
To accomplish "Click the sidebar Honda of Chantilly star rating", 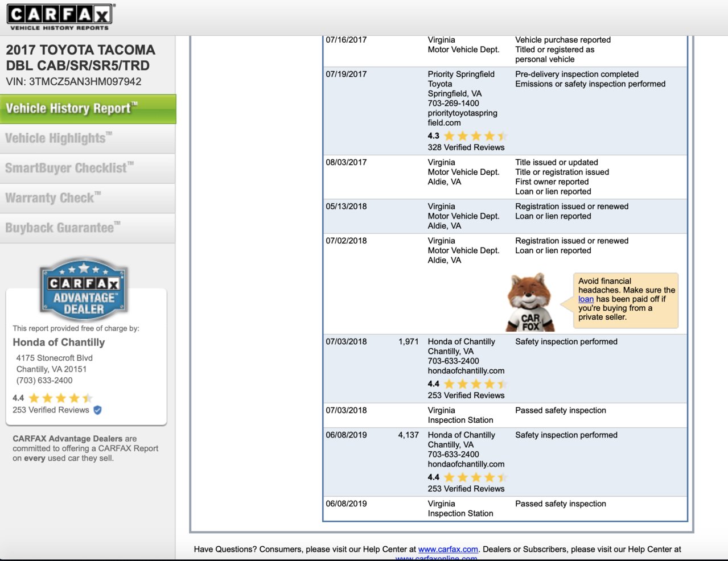I will click(60, 398).
